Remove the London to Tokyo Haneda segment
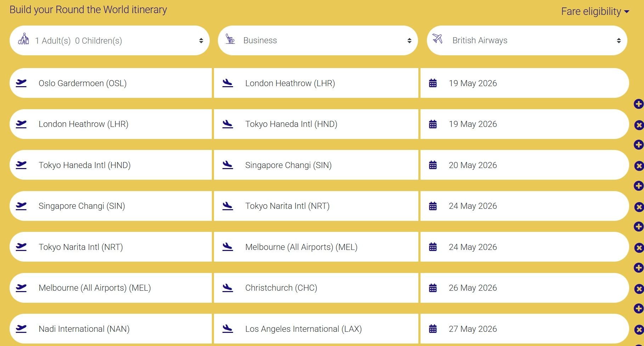The height and width of the screenshot is (346, 644). (x=638, y=125)
